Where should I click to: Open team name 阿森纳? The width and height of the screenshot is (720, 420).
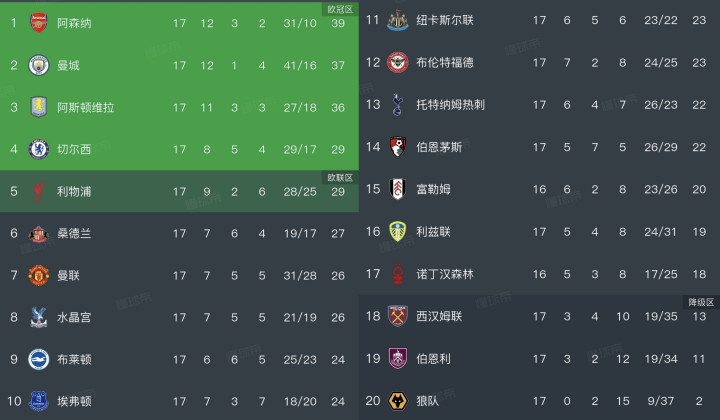[x=73, y=23]
